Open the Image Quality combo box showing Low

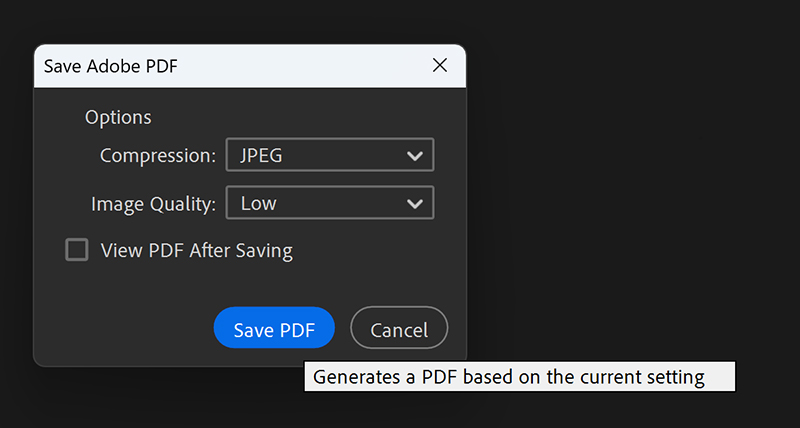click(330, 203)
